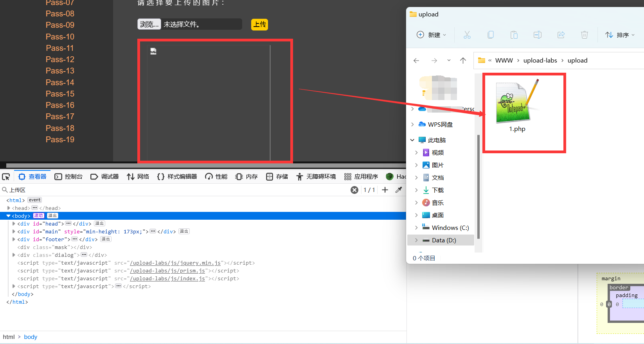Click the 滚动 badge on body node

coord(39,216)
